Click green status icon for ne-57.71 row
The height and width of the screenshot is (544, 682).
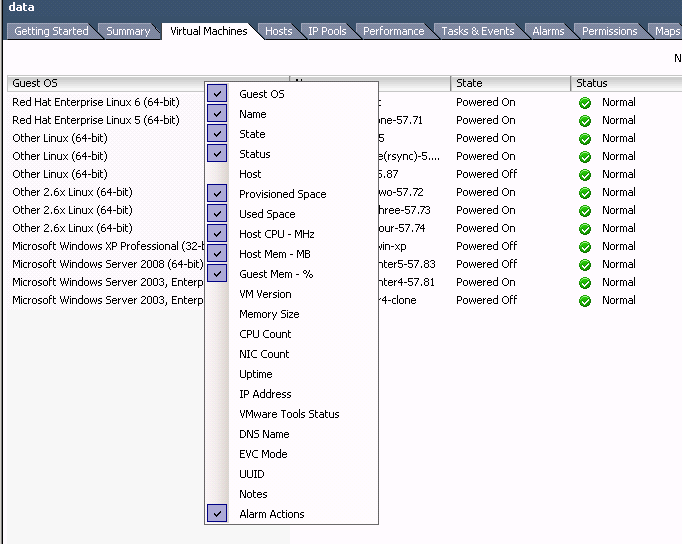pos(585,120)
